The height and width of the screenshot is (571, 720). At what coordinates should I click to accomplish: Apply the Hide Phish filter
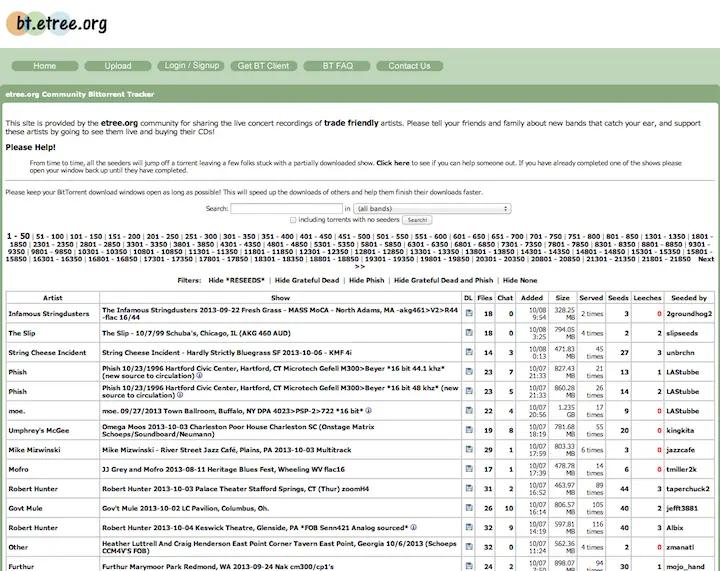point(366,280)
